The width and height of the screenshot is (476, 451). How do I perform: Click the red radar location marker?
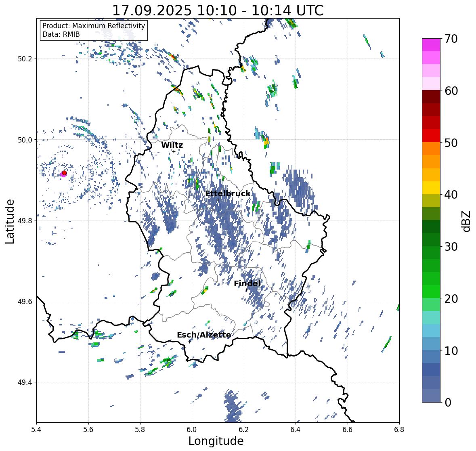64,173
